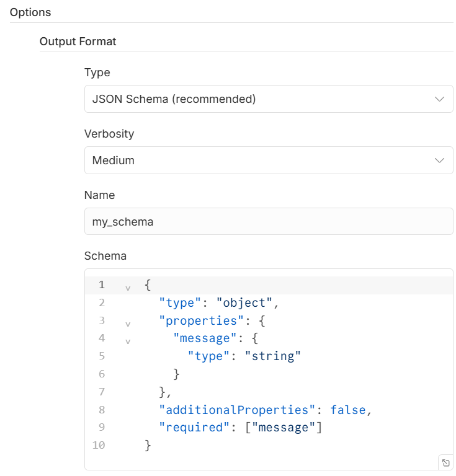
Task: Open the Verbosity dropdown set to Medium
Action: click(x=268, y=161)
